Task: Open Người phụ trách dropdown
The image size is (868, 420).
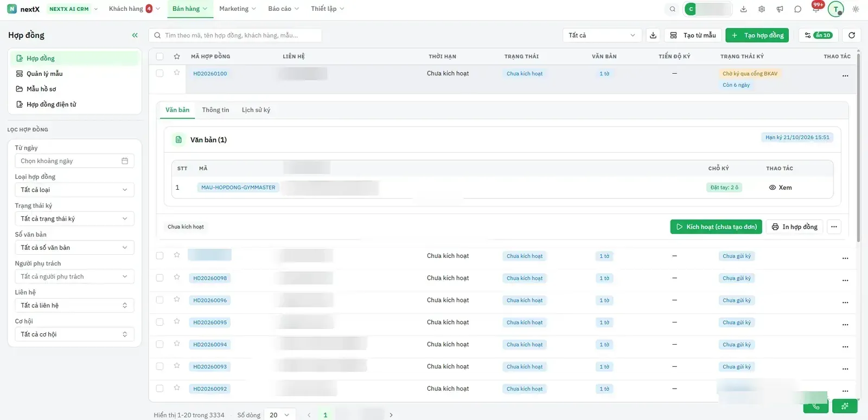Action: [74, 276]
